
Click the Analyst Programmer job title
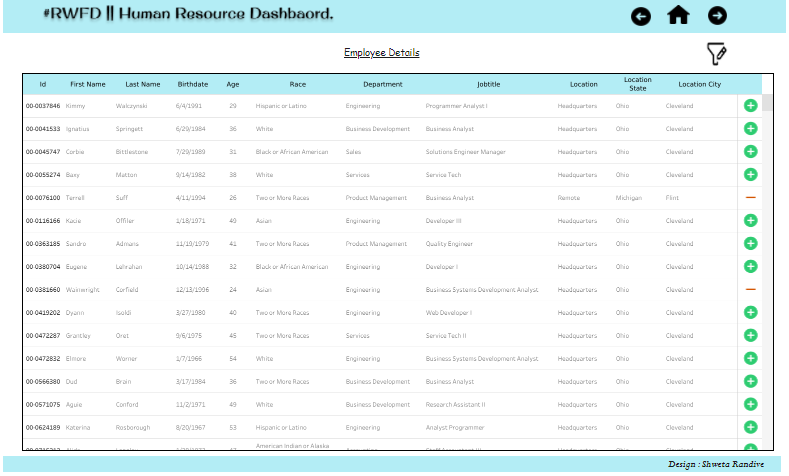click(455, 428)
